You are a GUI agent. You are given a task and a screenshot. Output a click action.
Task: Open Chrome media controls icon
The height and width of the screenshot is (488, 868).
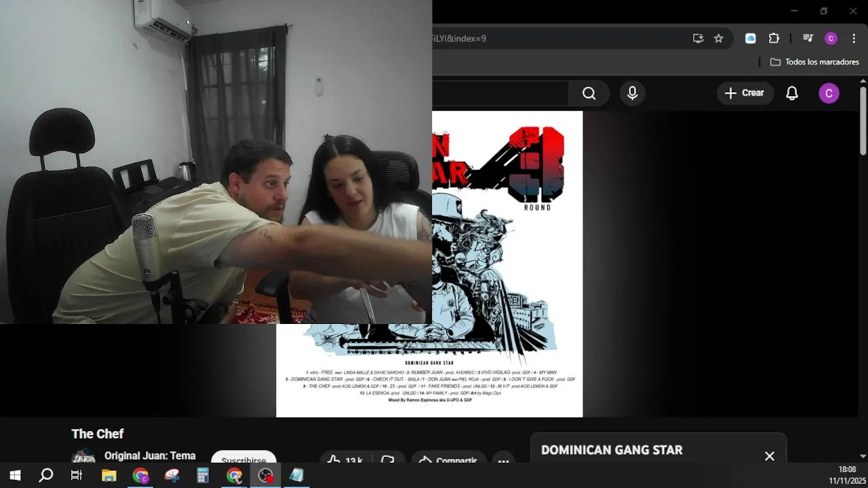(808, 39)
